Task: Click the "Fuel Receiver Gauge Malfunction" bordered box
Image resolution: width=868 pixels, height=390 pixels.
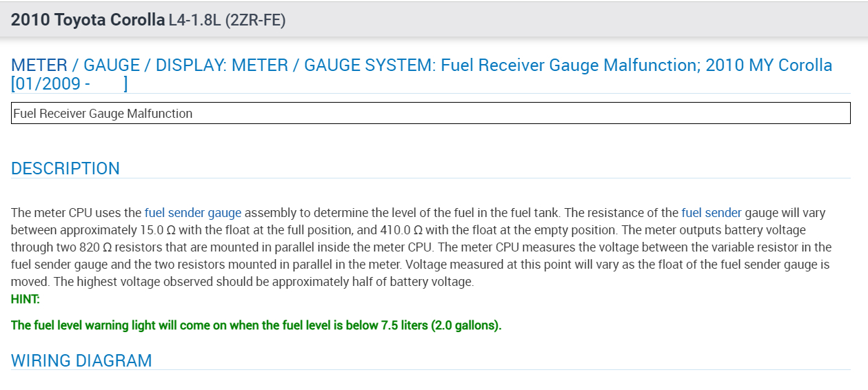Action: (430, 114)
